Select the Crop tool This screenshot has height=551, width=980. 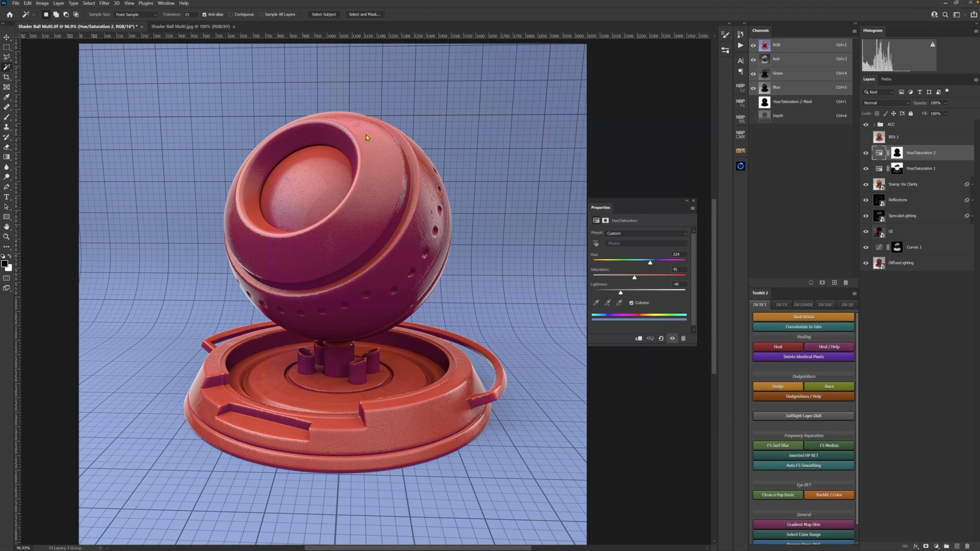click(7, 77)
